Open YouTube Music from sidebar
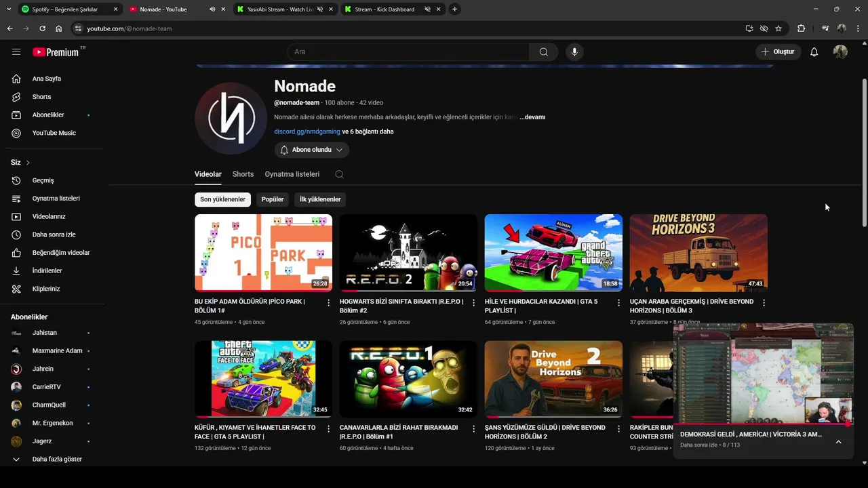Viewport: 868px width, 488px height. (54, 133)
